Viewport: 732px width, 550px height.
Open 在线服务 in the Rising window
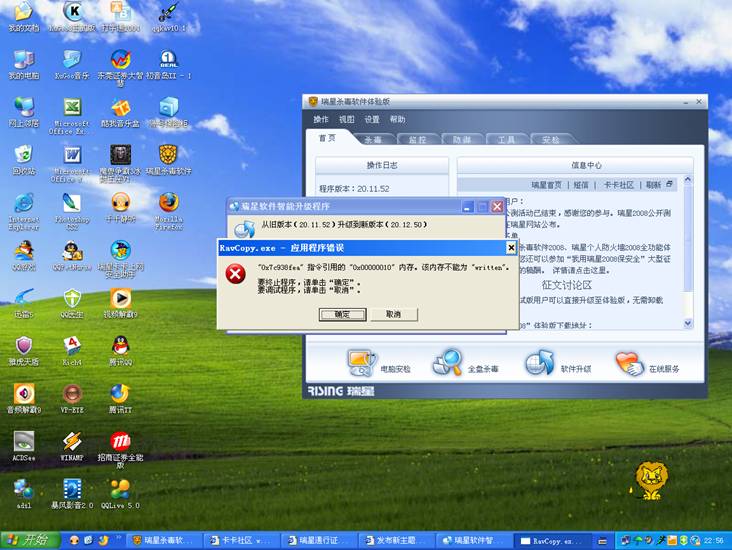pyautogui.click(x=647, y=363)
